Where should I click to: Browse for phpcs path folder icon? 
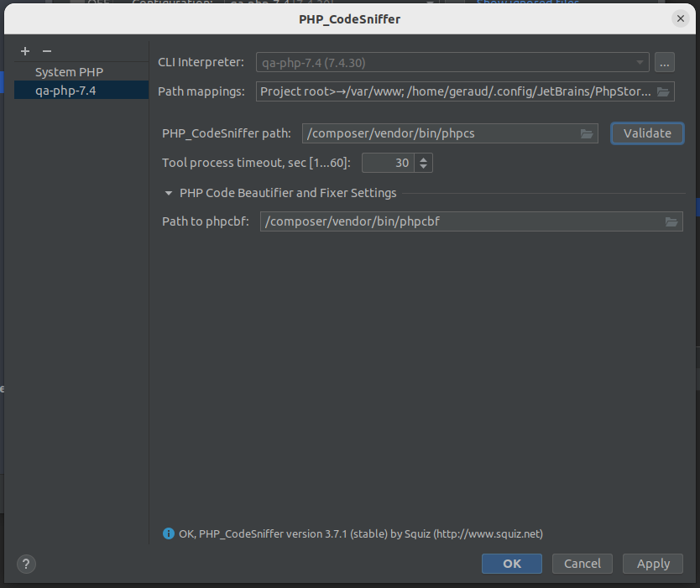pyautogui.click(x=587, y=133)
